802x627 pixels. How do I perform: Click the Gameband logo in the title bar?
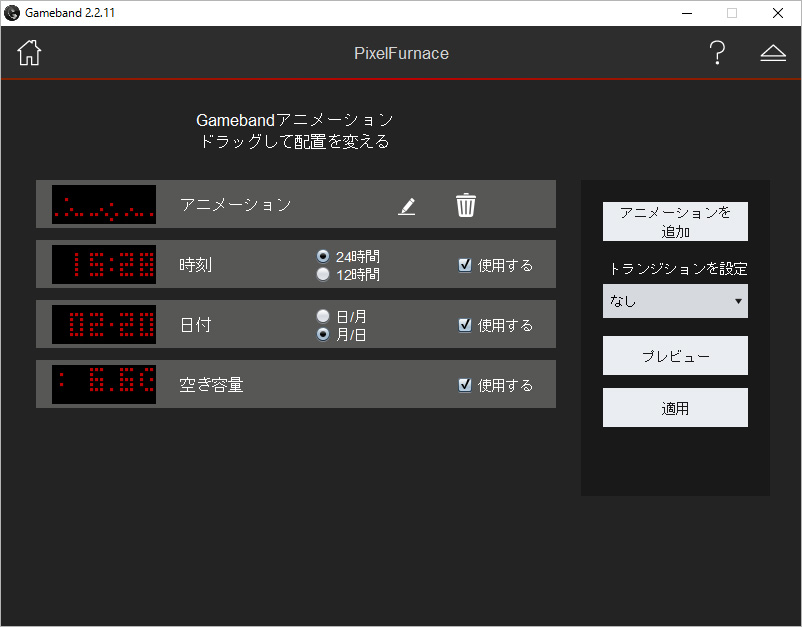[x=11, y=13]
